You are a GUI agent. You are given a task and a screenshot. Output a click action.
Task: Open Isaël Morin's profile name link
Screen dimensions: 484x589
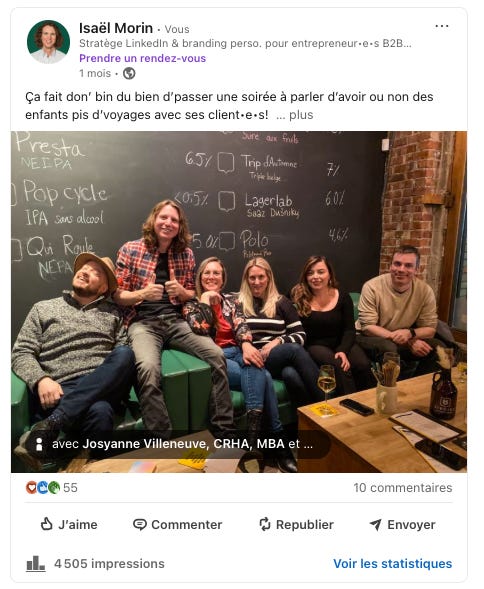[116, 28]
